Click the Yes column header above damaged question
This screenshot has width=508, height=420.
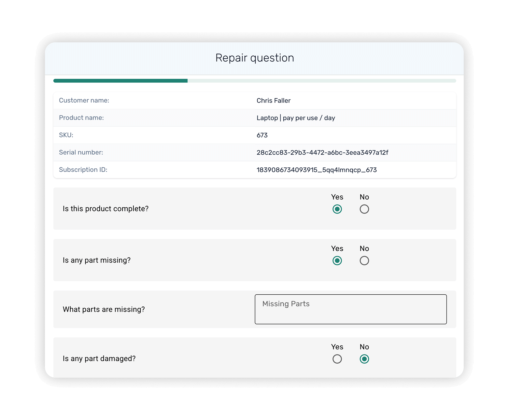point(337,347)
